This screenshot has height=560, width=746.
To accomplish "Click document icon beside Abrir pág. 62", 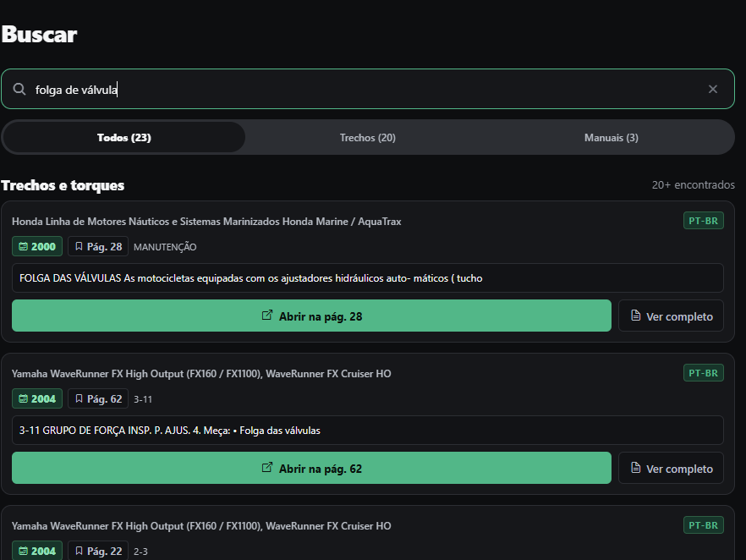I will click(636, 468).
